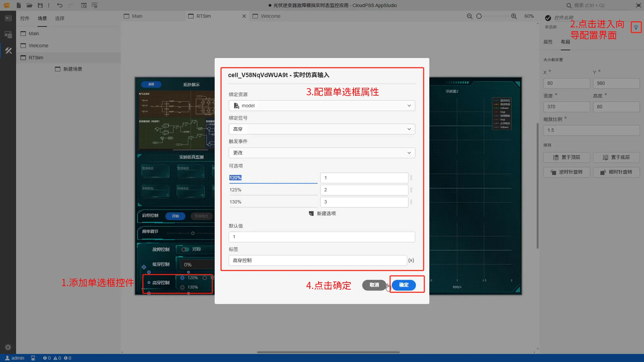
Task: Select the 120% radio button on canvas
Action: (183, 278)
